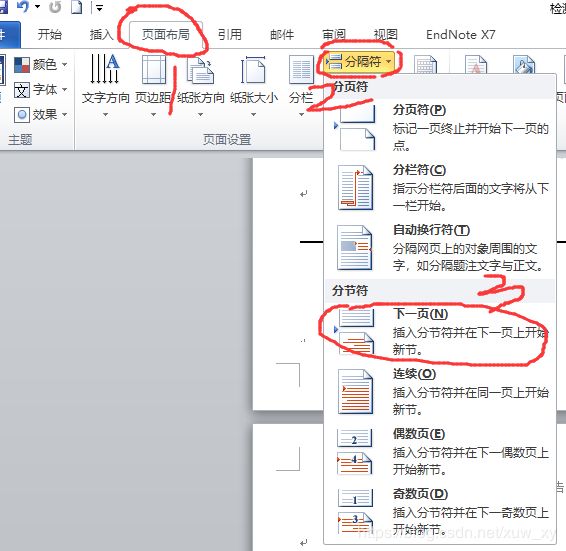Click the 分隔符 breaks button
This screenshot has width=566, height=551.
click(360, 62)
